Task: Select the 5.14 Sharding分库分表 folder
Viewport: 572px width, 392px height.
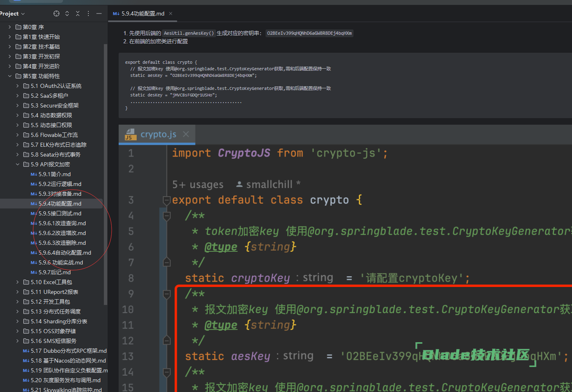Action: pos(55,321)
